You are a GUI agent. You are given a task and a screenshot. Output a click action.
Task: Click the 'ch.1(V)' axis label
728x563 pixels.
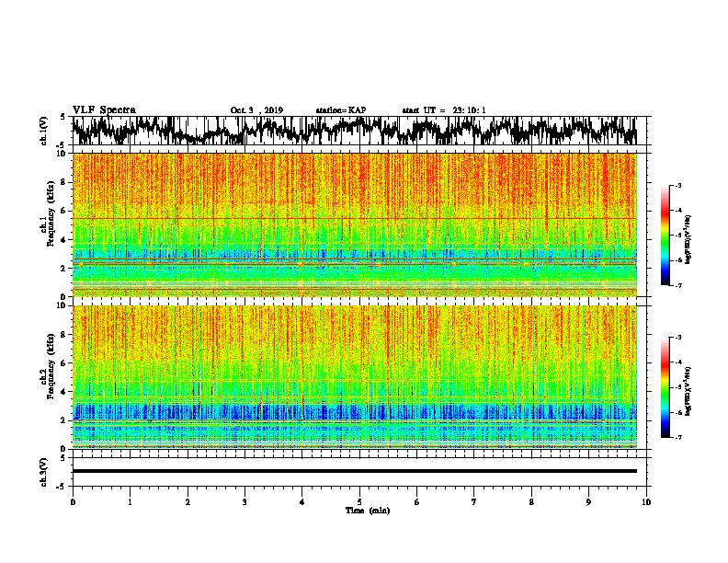point(43,131)
